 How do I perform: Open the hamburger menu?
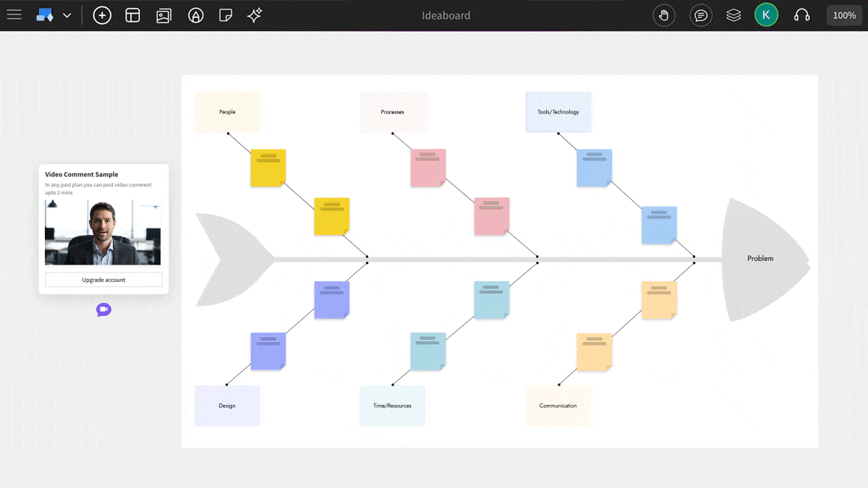pos(14,14)
